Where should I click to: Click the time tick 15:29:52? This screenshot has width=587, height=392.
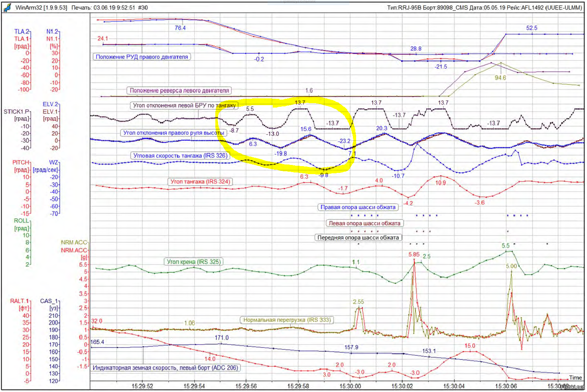[x=142, y=386]
